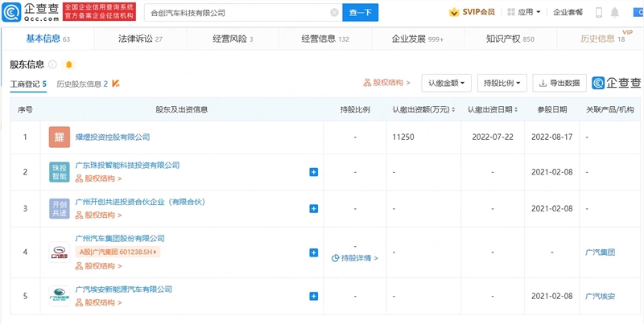Click the mobile phone icon in header
The width and height of the screenshot is (644, 324).
click(x=598, y=12)
